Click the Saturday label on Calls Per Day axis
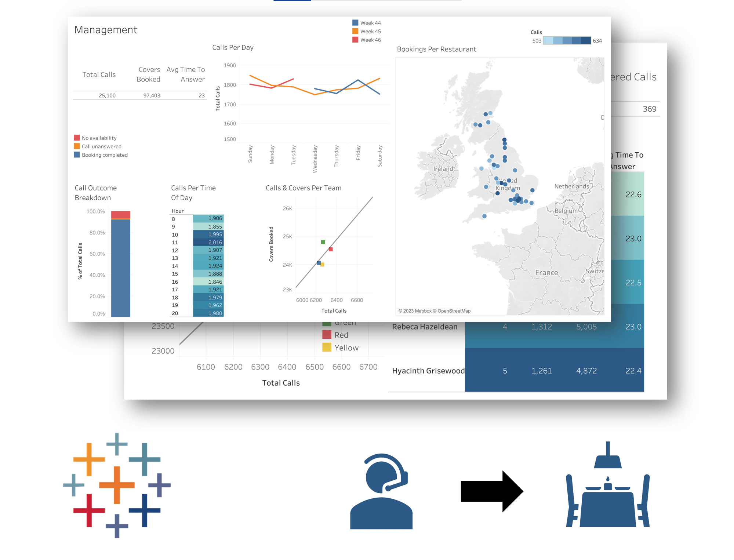734x560 pixels. [x=380, y=156]
